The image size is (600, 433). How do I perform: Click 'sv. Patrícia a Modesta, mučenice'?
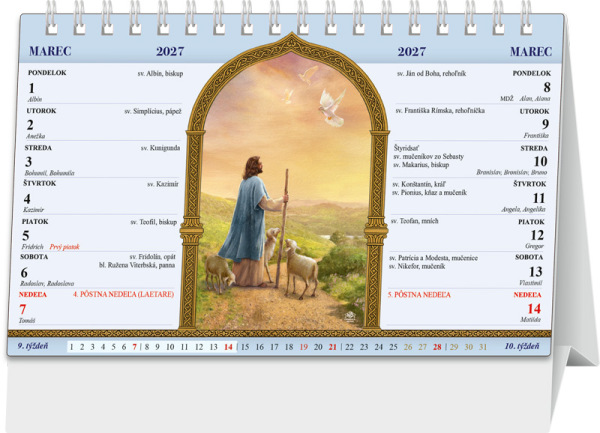434,258
